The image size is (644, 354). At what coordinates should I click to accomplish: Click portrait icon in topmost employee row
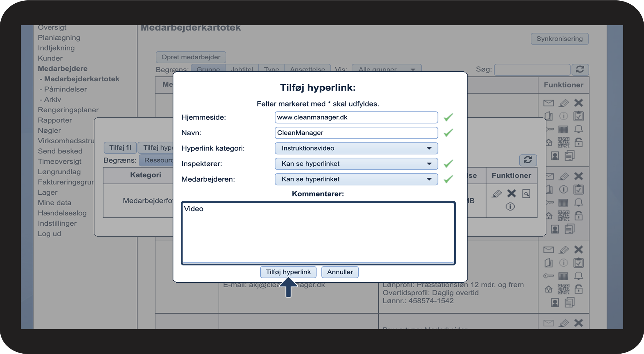click(555, 156)
